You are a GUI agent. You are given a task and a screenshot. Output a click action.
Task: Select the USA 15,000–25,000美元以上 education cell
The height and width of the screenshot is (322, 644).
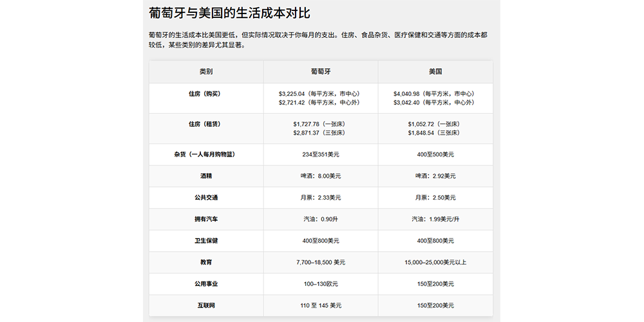(x=435, y=262)
